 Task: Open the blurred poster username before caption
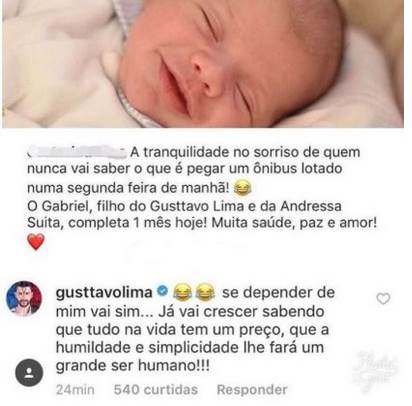(77, 152)
